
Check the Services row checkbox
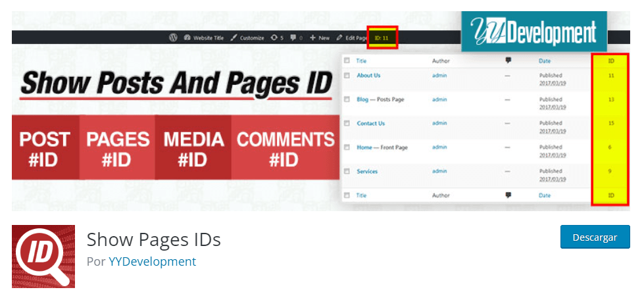pos(347,171)
